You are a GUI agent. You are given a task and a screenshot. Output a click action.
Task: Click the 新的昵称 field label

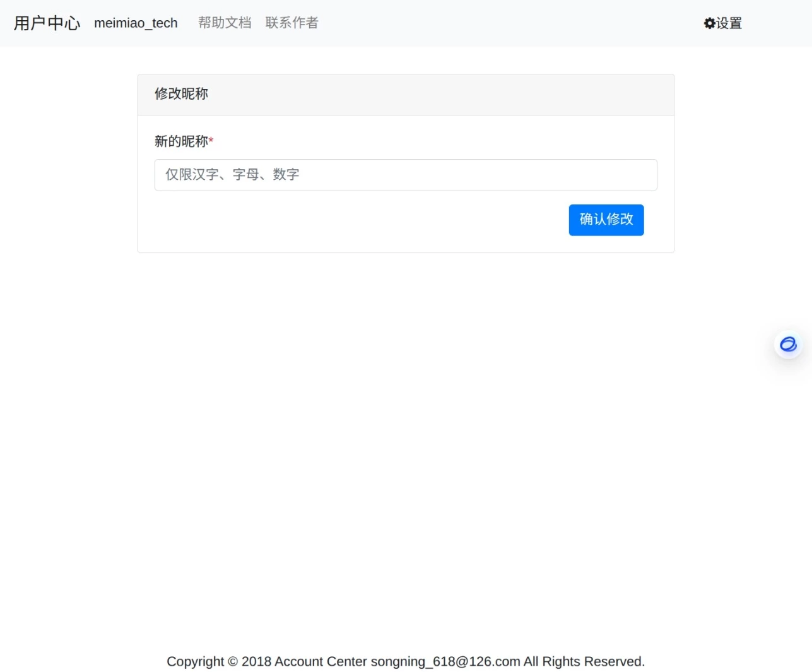click(181, 141)
